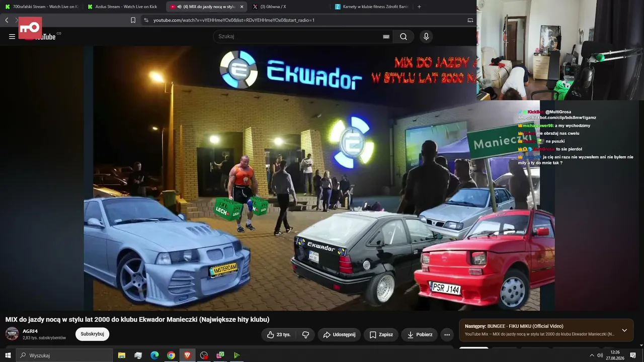This screenshot has width=644, height=362.
Task: Switch to the Azdus Stream tab
Action: (x=123, y=7)
